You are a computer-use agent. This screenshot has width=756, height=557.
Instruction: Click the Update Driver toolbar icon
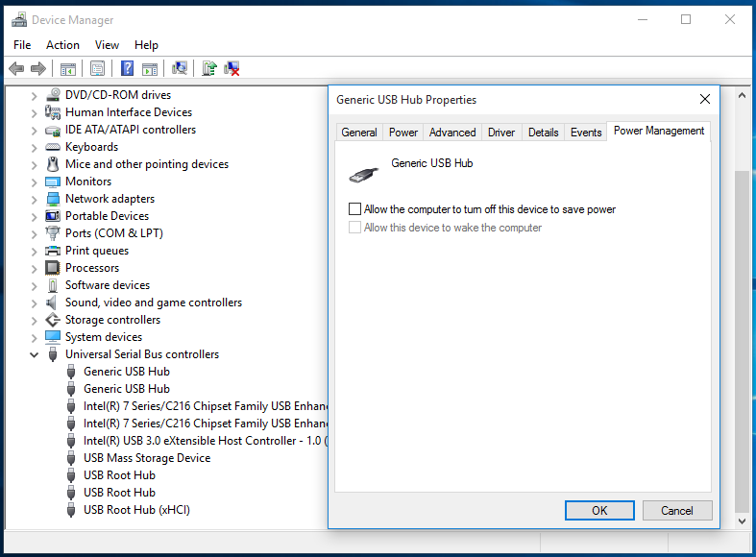pos(209,68)
